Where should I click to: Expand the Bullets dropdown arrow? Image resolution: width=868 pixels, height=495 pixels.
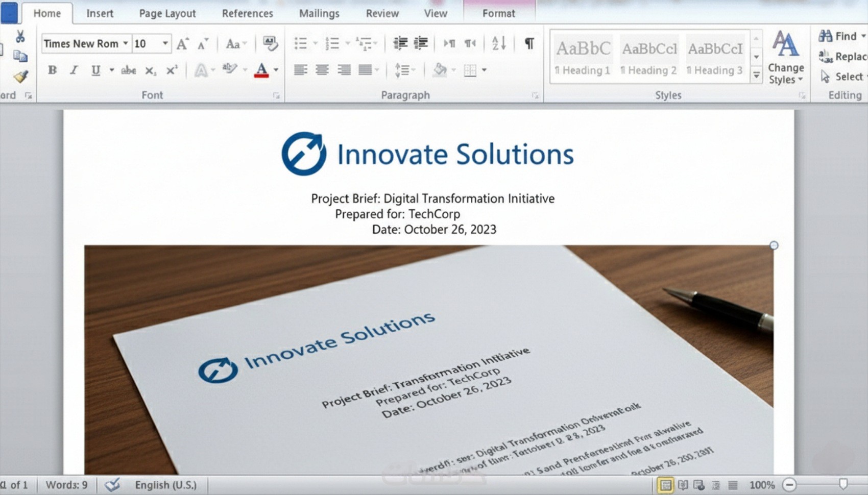click(x=315, y=43)
